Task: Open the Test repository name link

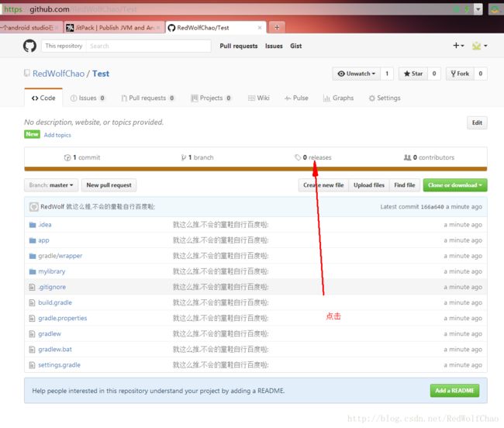Action: 101,74
